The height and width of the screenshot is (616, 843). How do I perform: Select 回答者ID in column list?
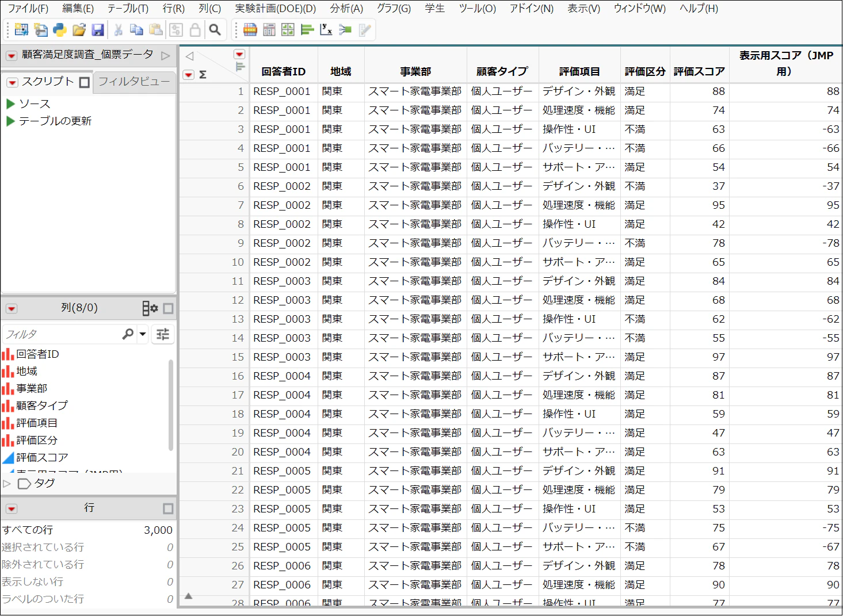(x=37, y=354)
